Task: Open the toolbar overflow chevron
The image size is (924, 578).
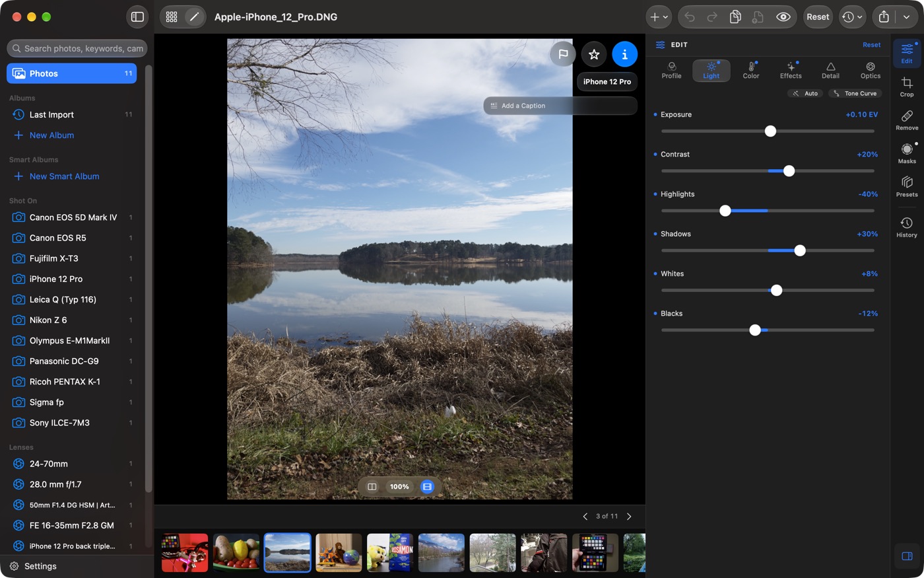Action: pos(907,17)
